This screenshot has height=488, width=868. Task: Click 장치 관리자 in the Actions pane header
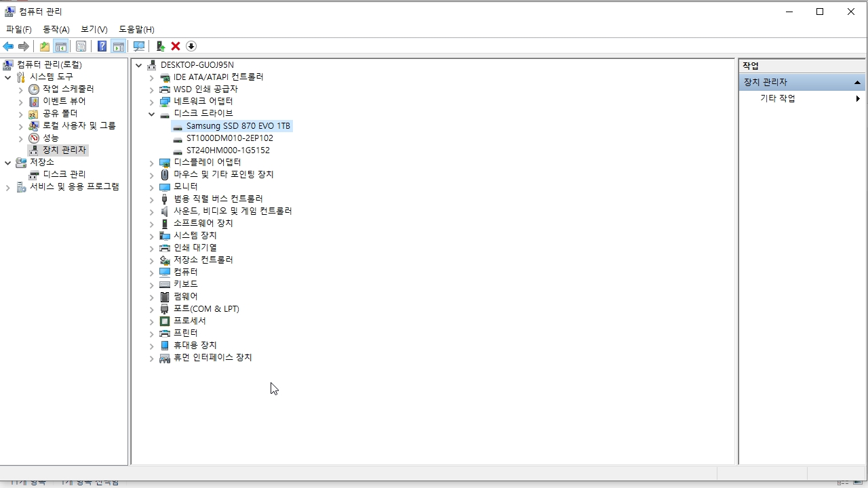765,81
